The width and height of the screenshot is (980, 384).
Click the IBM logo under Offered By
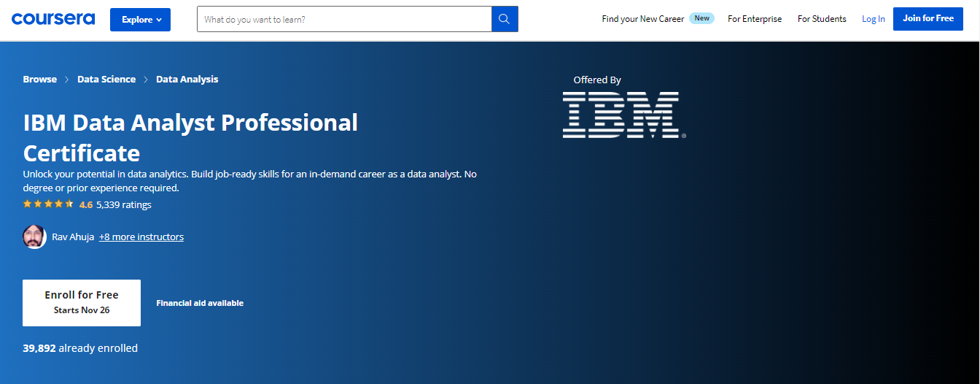(x=624, y=115)
